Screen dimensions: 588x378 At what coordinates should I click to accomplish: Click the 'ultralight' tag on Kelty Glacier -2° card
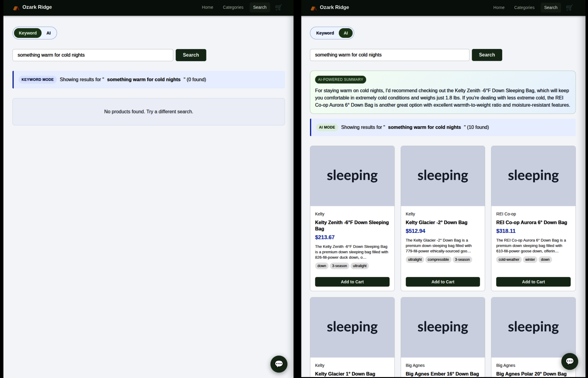tap(415, 260)
